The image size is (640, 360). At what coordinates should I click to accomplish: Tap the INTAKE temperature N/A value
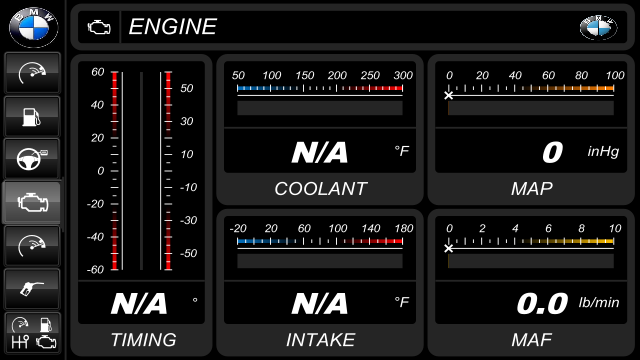[320, 304]
